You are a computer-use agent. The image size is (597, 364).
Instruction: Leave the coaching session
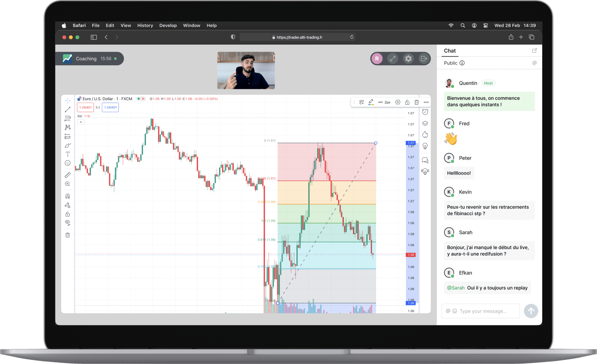point(424,59)
